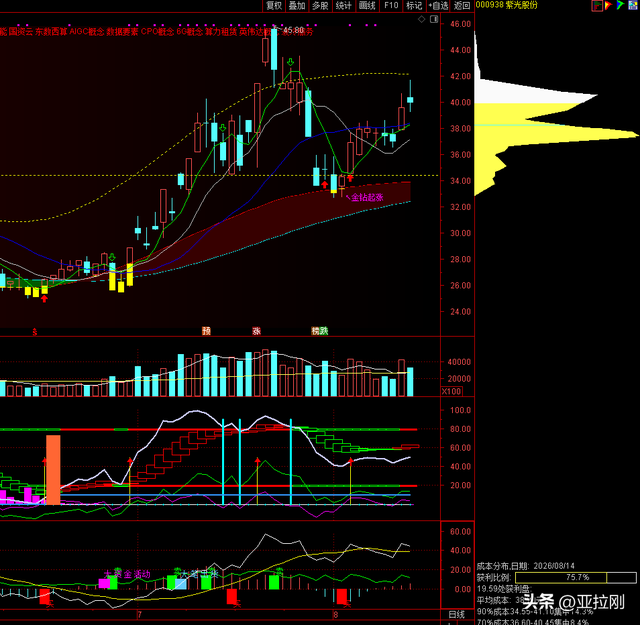Open the CPO概念 concept tag

click(158, 31)
